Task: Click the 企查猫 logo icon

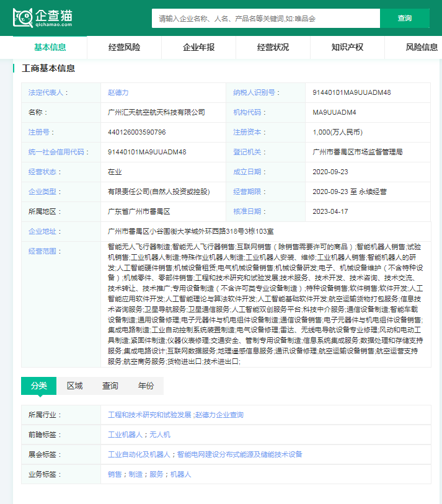Action: point(42,18)
